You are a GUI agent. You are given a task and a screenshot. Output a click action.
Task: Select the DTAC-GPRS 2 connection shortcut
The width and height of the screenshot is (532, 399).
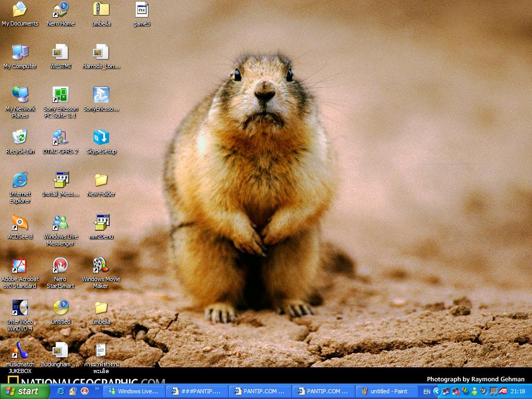pyautogui.click(x=60, y=142)
